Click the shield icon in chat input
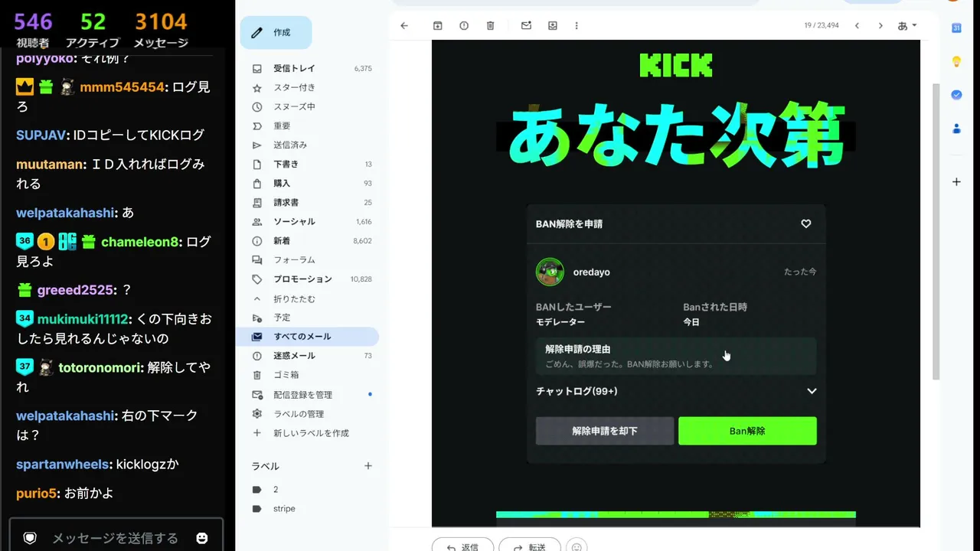The height and width of the screenshot is (551, 980). [30, 538]
